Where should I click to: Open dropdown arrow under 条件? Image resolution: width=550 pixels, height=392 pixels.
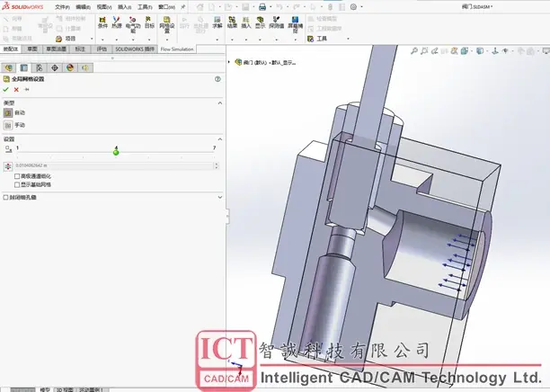(x=102, y=40)
